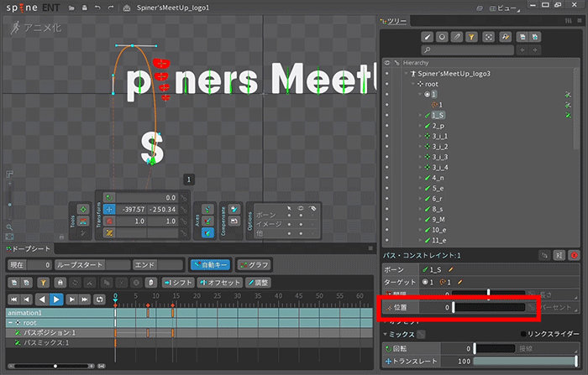Toggle visibility dot for root bone

point(387,84)
